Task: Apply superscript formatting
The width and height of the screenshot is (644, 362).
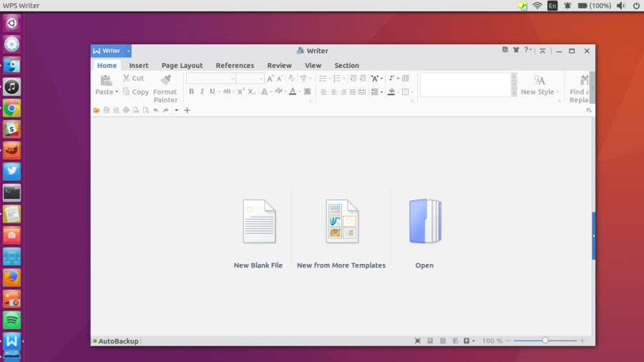Action: tap(241, 92)
